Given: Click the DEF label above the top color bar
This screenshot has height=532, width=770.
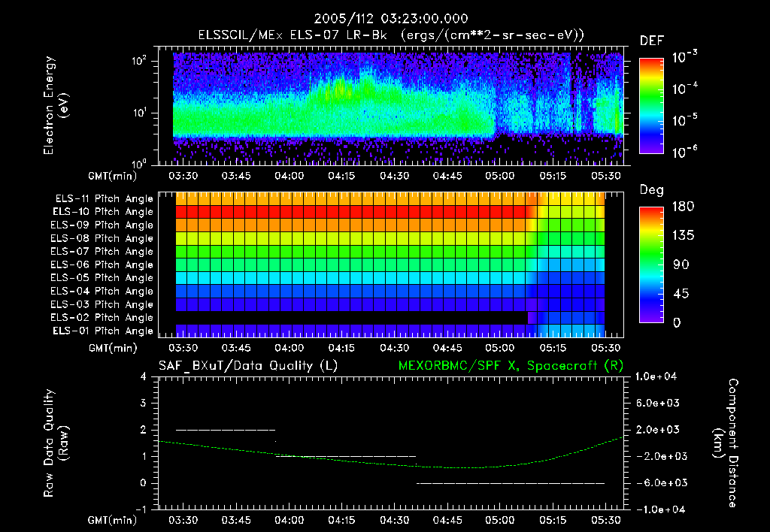Looking at the screenshot, I should tap(652, 41).
